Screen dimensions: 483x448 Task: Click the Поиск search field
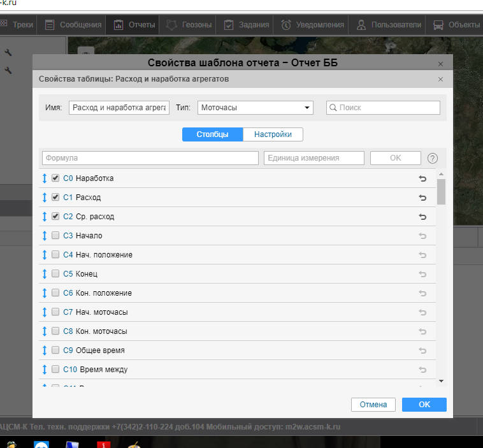tap(383, 108)
